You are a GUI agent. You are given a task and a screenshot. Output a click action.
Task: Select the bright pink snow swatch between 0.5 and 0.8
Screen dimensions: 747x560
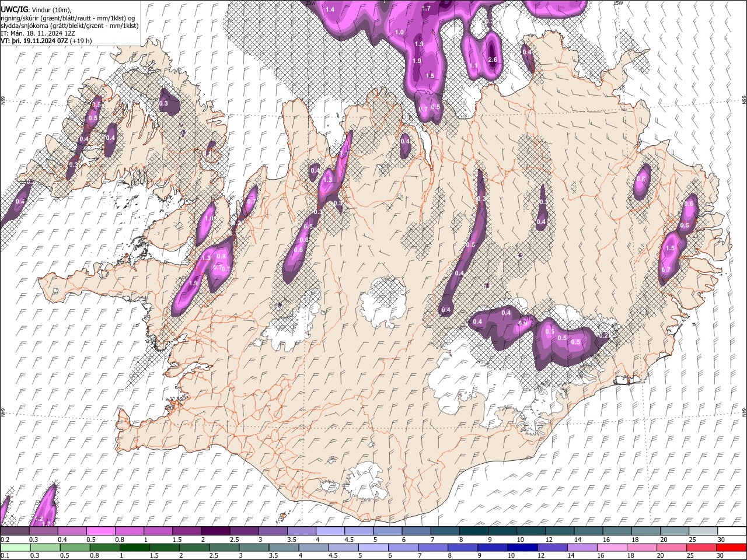(x=100, y=531)
